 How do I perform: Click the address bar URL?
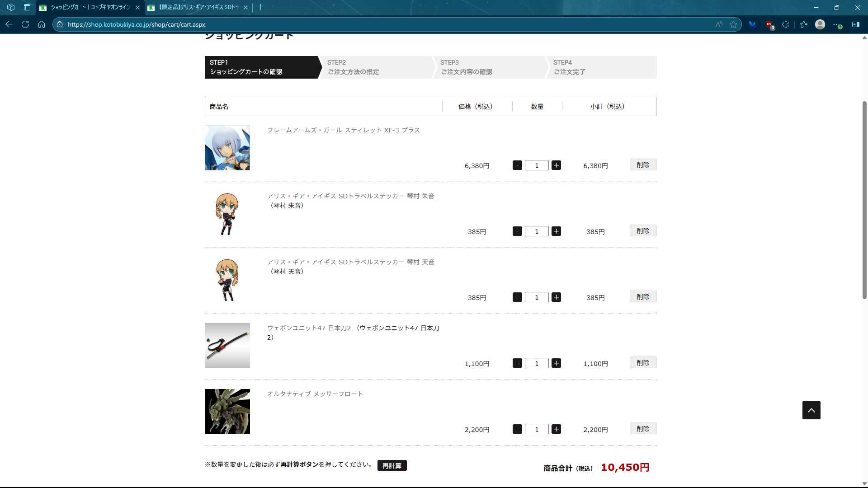(x=137, y=24)
